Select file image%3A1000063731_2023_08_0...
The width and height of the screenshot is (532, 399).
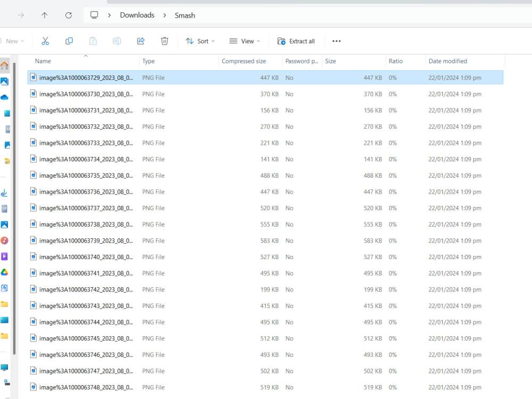[265, 110]
